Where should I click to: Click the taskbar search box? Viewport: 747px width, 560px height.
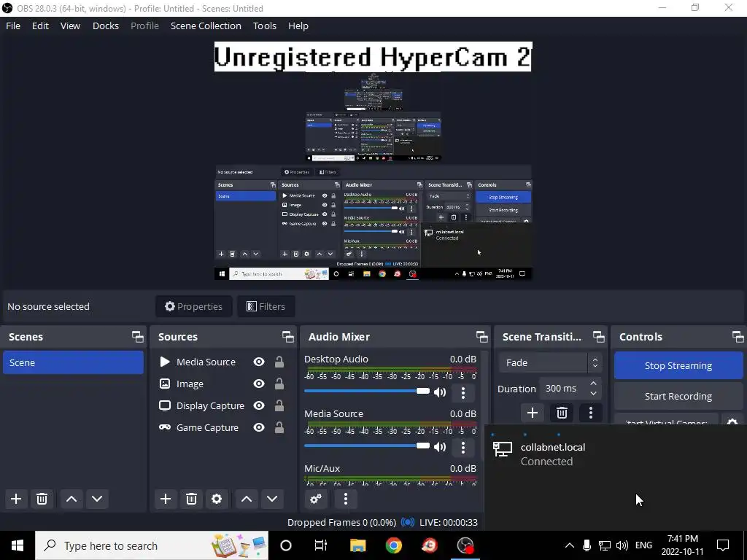152,545
